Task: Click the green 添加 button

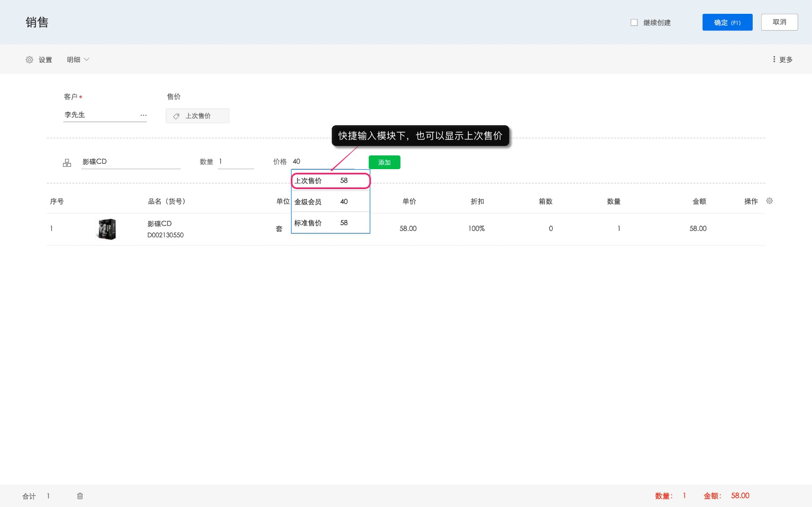Action: [384, 162]
